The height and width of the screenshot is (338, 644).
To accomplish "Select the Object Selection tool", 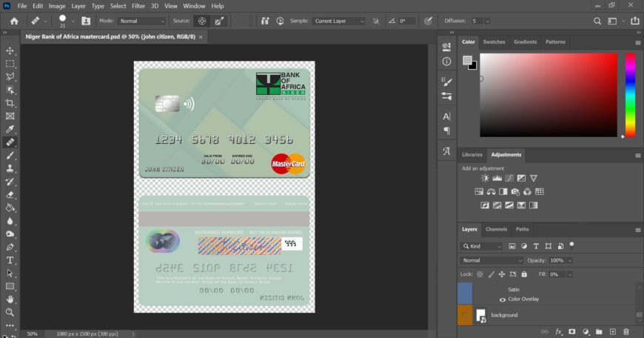I will [x=10, y=90].
